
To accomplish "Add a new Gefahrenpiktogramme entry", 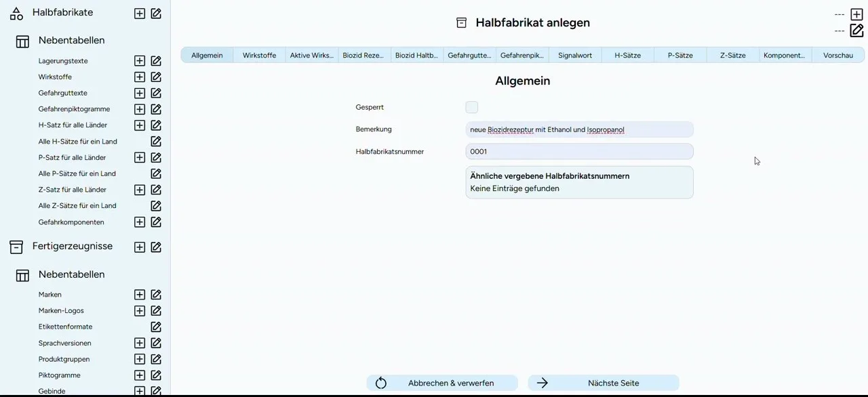I will 140,109.
